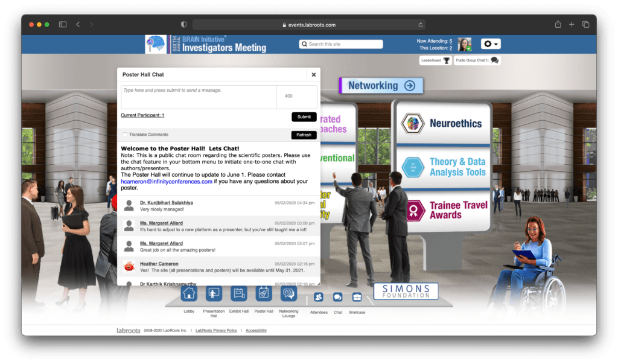
Task: Go forward in Safari
Action: 92,25
